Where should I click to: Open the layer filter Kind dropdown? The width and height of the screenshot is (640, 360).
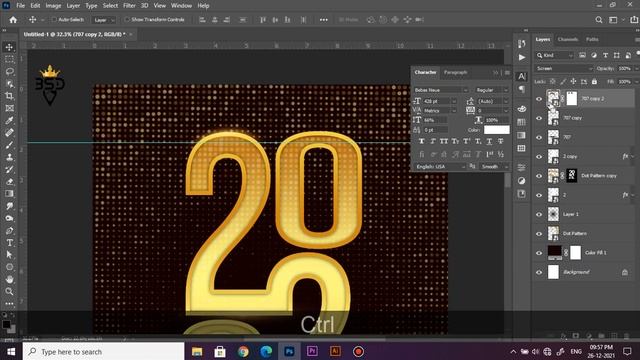click(x=555, y=55)
